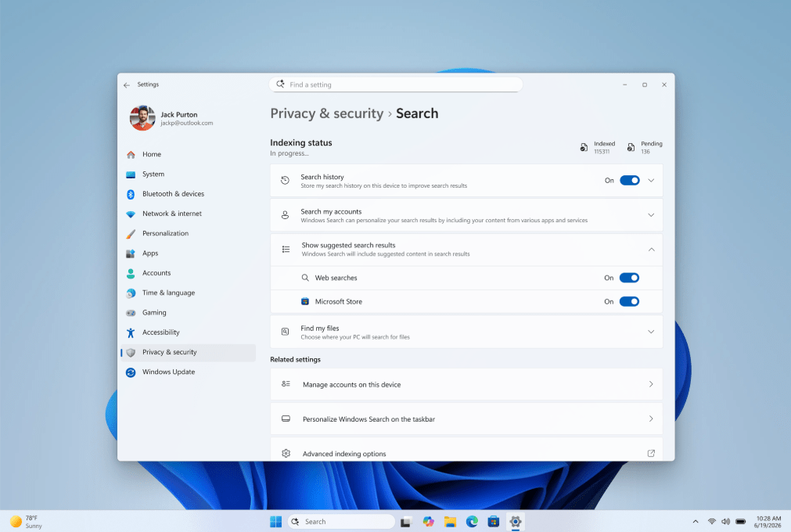791x532 pixels.
Task: Click the back arrow in Settings
Action: (x=126, y=84)
